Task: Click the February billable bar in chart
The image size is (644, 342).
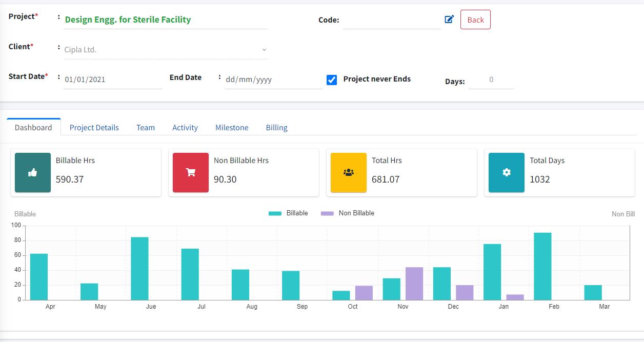Action: point(542,266)
